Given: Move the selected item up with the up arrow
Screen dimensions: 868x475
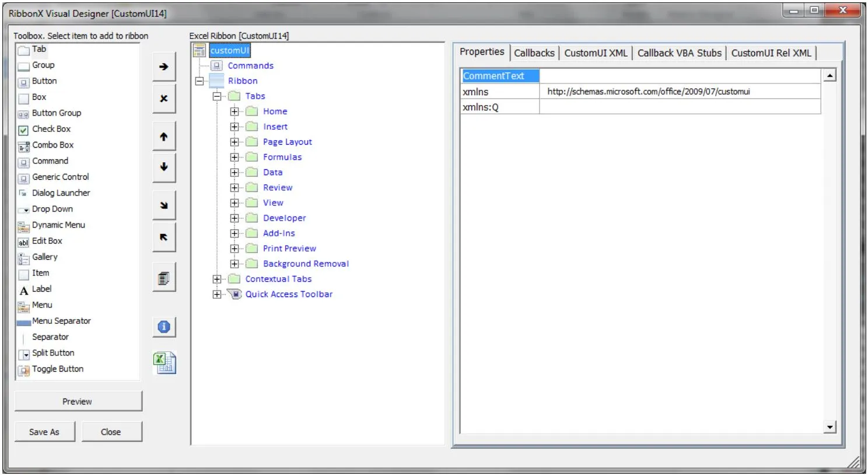Looking at the screenshot, I should 164,137.
